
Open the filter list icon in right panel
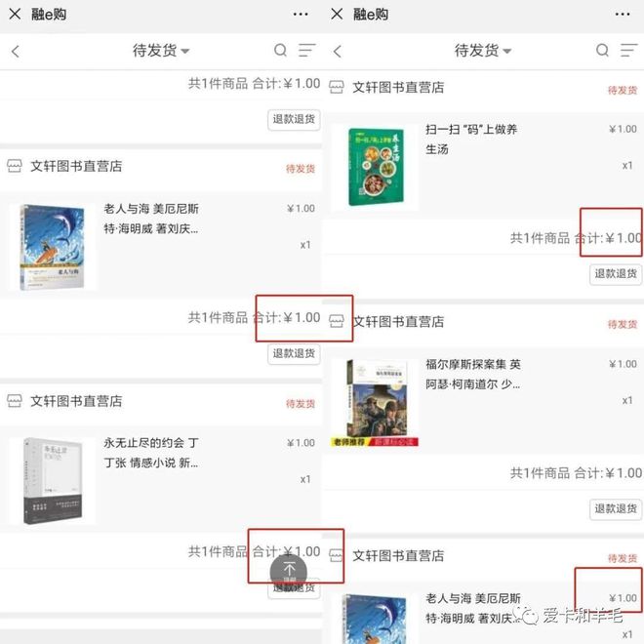[628, 50]
